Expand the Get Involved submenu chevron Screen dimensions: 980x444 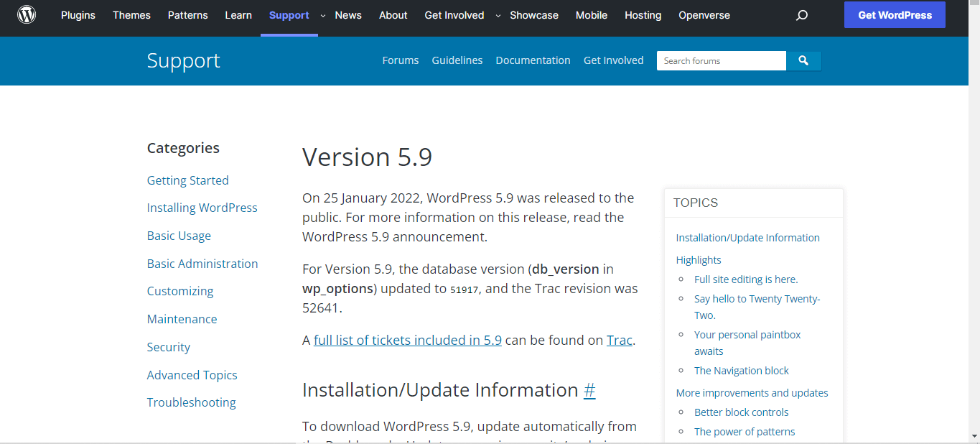point(498,15)
